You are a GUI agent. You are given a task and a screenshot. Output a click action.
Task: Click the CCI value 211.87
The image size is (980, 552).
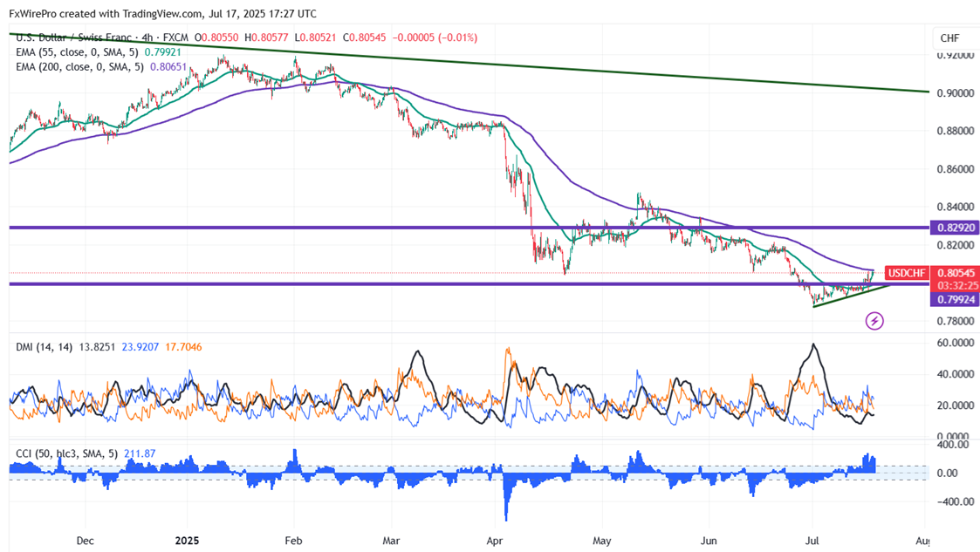coord(140,453)
